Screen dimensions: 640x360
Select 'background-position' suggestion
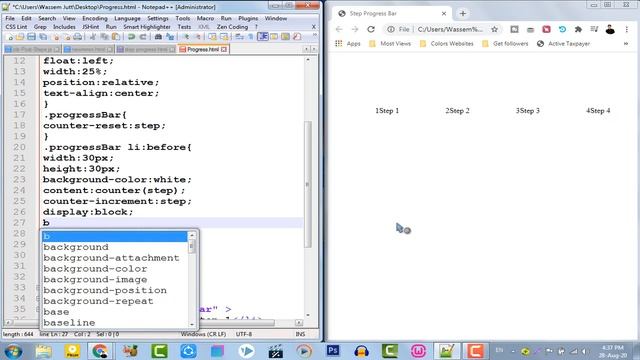pos(105,290)
